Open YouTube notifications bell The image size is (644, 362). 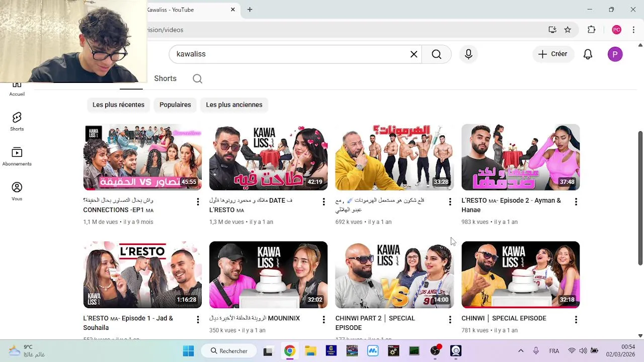[588, 54]
